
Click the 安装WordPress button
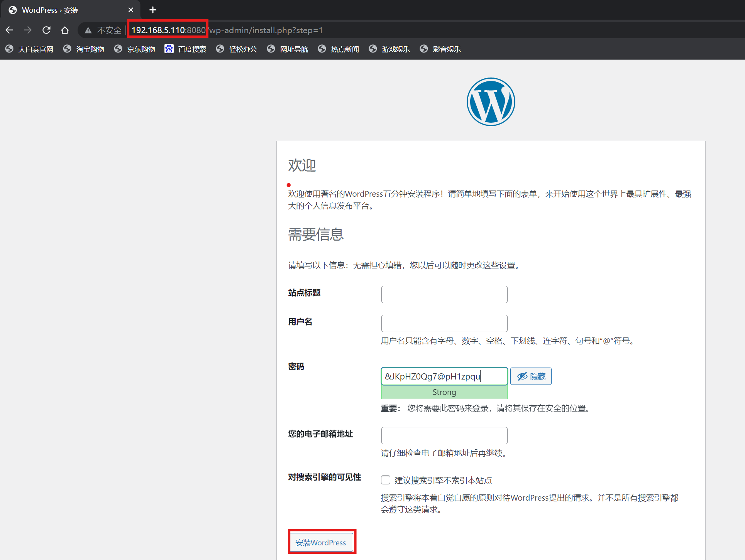321,542
